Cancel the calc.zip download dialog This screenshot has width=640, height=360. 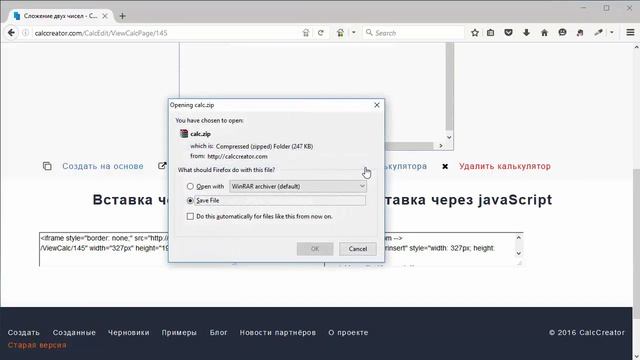(358, 249)
